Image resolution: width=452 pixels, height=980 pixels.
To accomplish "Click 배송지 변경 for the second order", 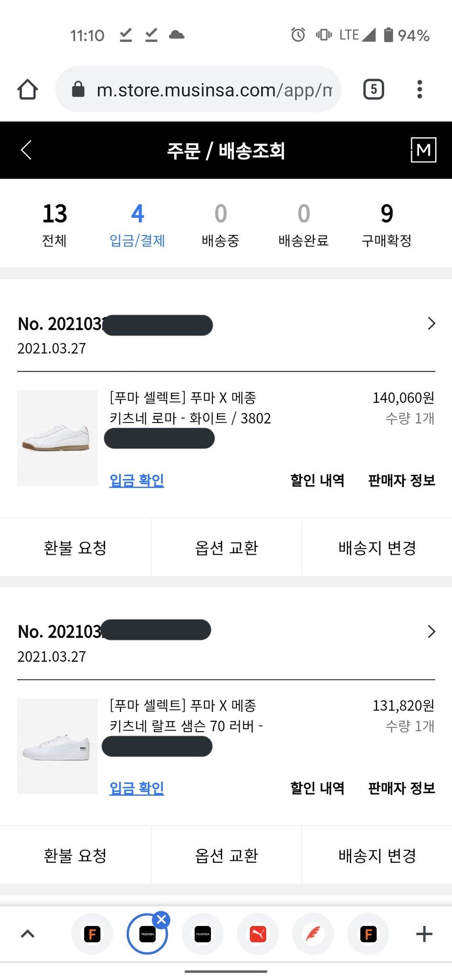I will [x=377, y=856].
